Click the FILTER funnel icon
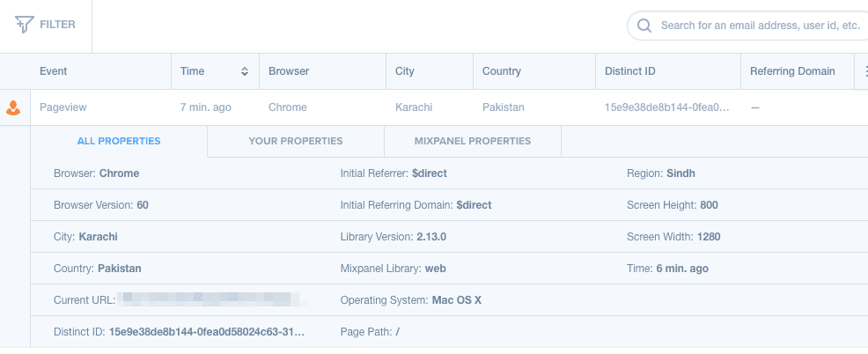This screenshot has height=354, width=868. click(24, 25)
